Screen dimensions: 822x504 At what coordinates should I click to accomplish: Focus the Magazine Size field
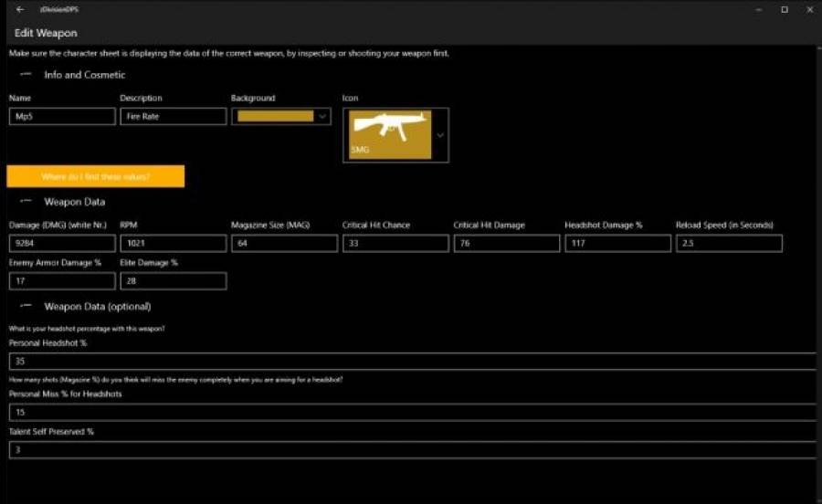click(x=283, y=244)
